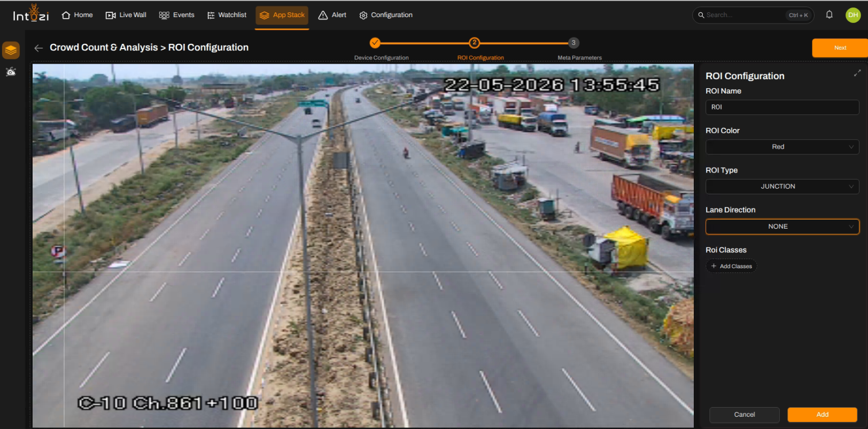This screenshot has width=868, height=429.
Task: Click the back arrow beside Crowd Count
Action: coord(38,48)
